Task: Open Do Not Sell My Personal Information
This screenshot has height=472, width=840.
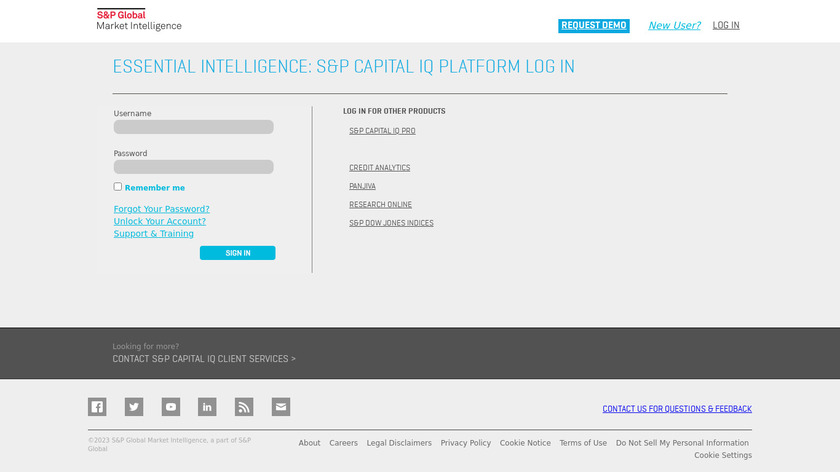Action: 682,443
